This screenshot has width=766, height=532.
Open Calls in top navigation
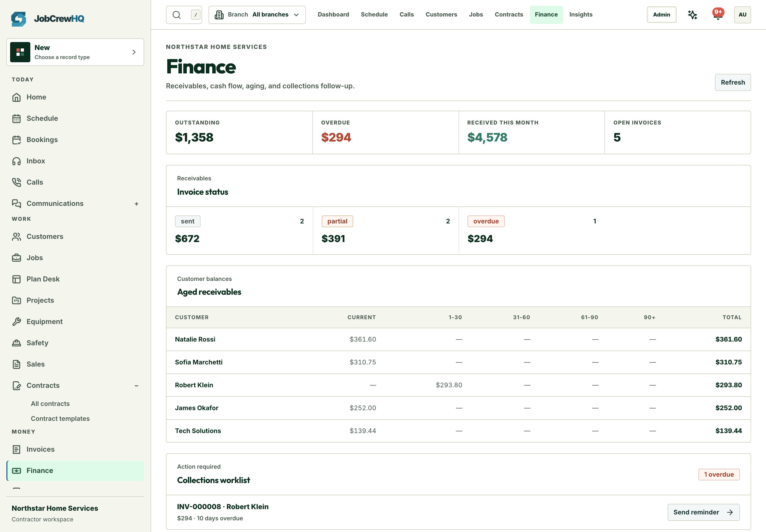(406, 15)
